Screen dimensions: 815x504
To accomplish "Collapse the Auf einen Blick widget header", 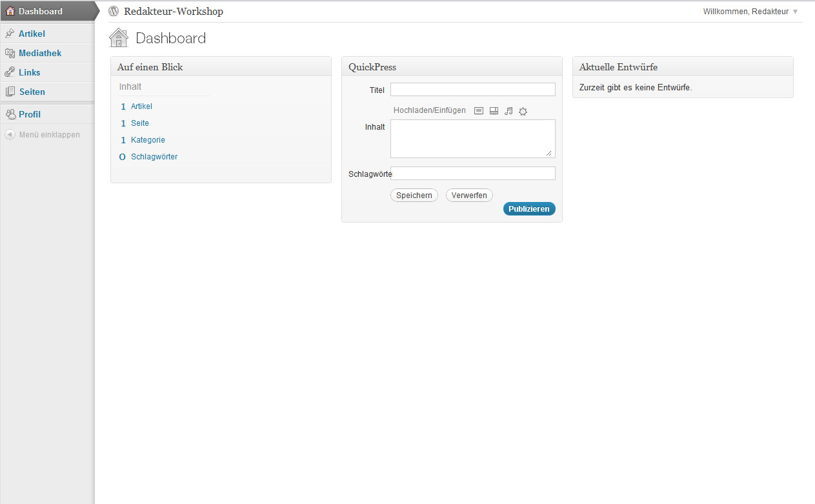I will [221, 67].
